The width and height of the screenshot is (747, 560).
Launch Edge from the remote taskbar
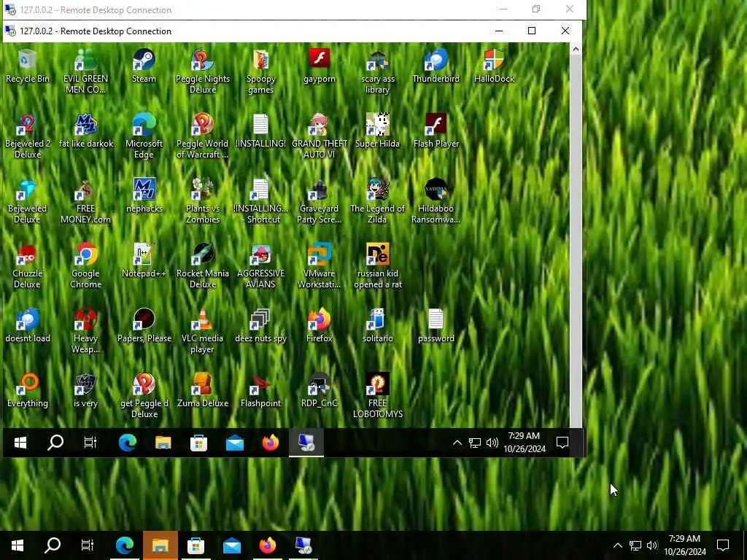(x=127, y=443)
